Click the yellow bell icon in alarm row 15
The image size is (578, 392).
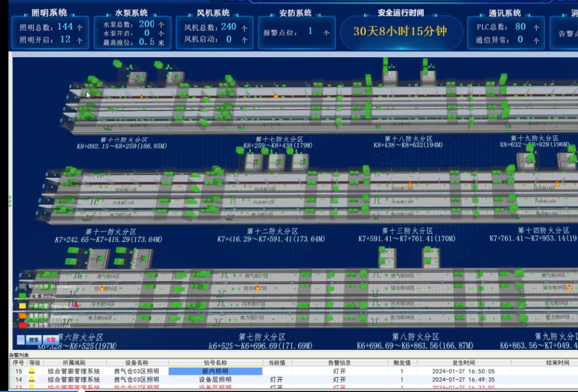[32, 371]
